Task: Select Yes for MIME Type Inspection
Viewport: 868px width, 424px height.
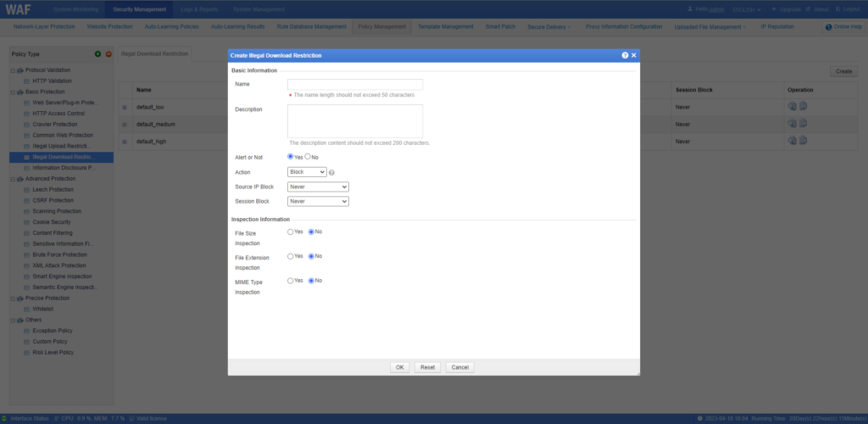Action: click(291, 281)
